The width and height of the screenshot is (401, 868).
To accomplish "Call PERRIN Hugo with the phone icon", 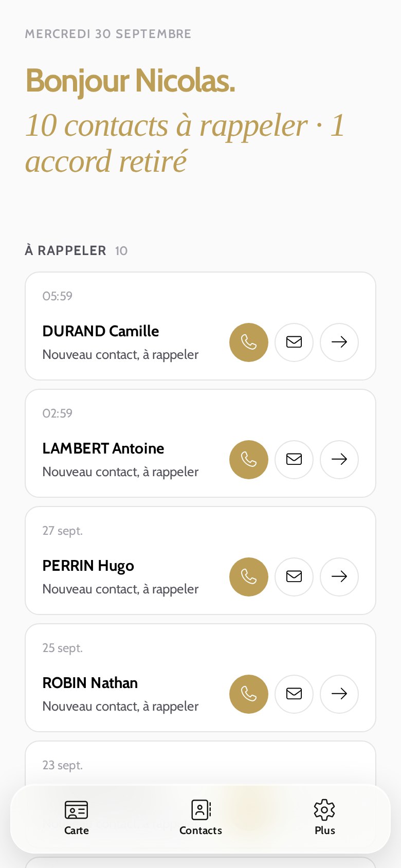I will tap(249, 577).
